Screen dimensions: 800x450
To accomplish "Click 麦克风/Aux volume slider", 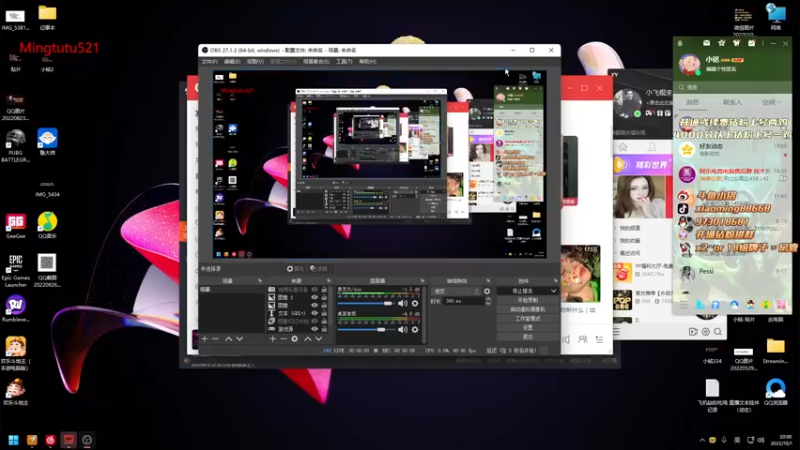I will (365, 304).
